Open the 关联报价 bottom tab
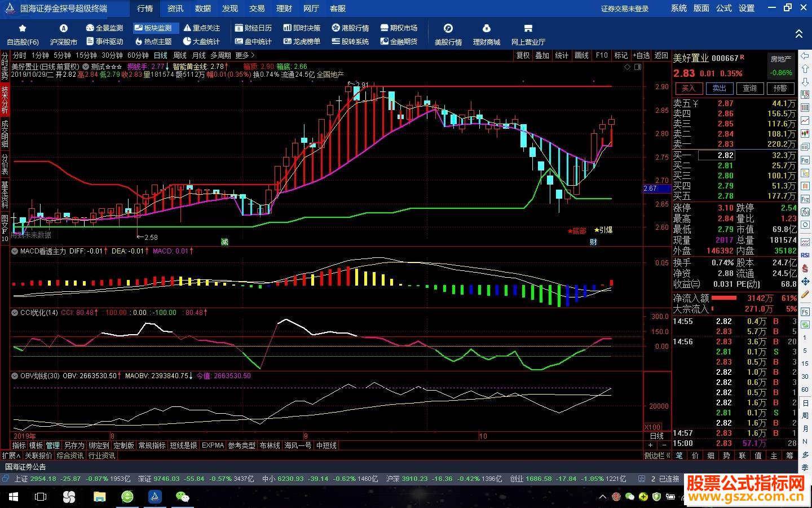The height and width of the screenshot is (508, 812). (x=38, y=456)
